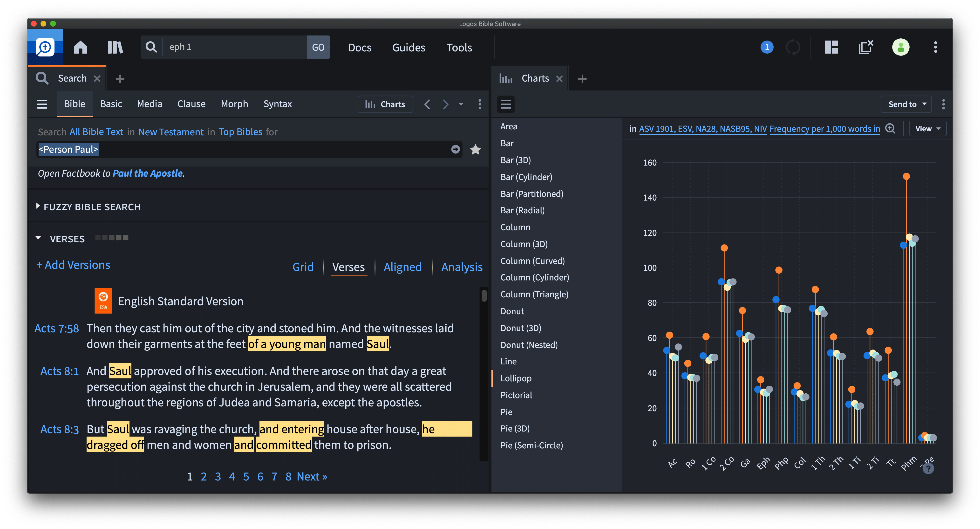Switch to Media search type
Screen dimensions: 980x529
150,104
